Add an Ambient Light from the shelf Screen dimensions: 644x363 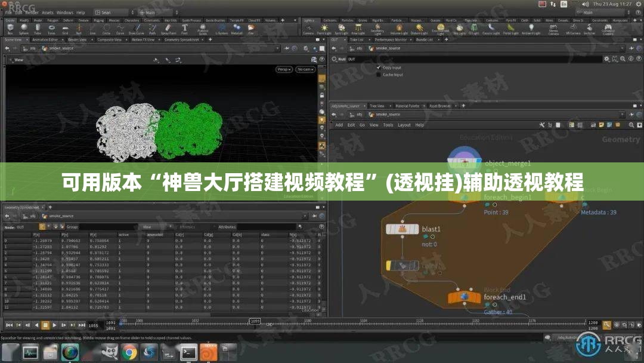[x=531, y=29]
